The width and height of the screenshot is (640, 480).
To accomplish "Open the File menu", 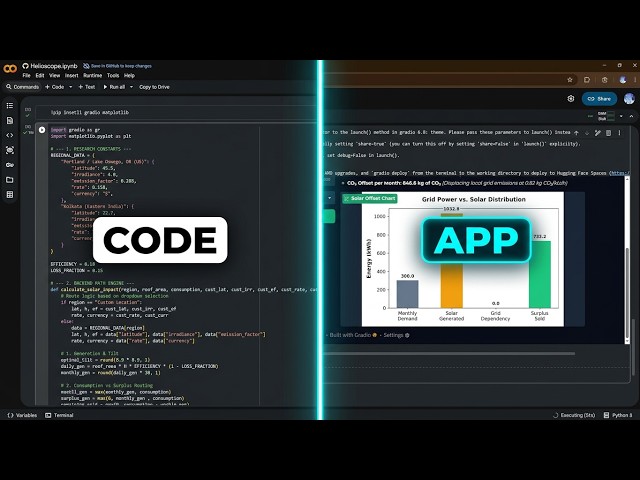I will pyautogui.click(x=27, y=76).
